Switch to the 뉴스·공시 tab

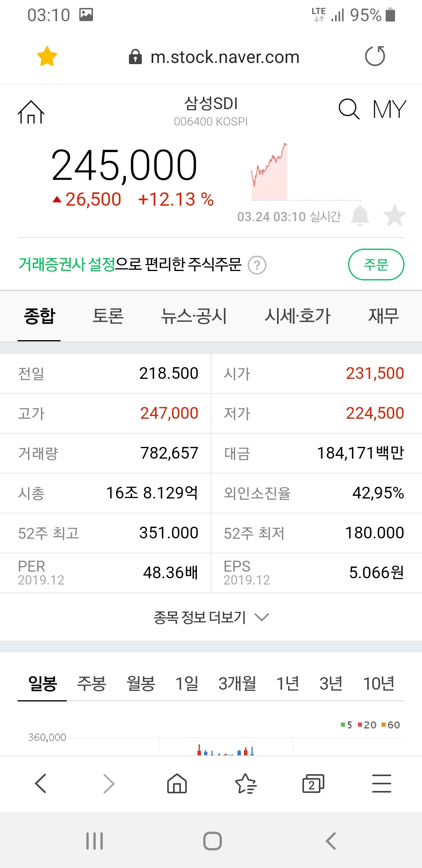[x=194, y=316]
